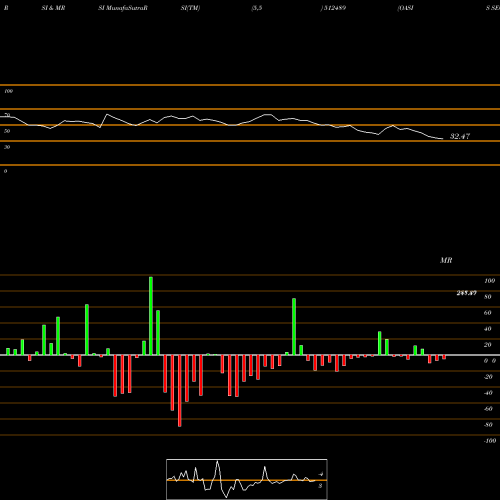The image size is (500, 500).
Task: Click the MR axis label -80
Action: pyautogui.click(x=488, y=425)
